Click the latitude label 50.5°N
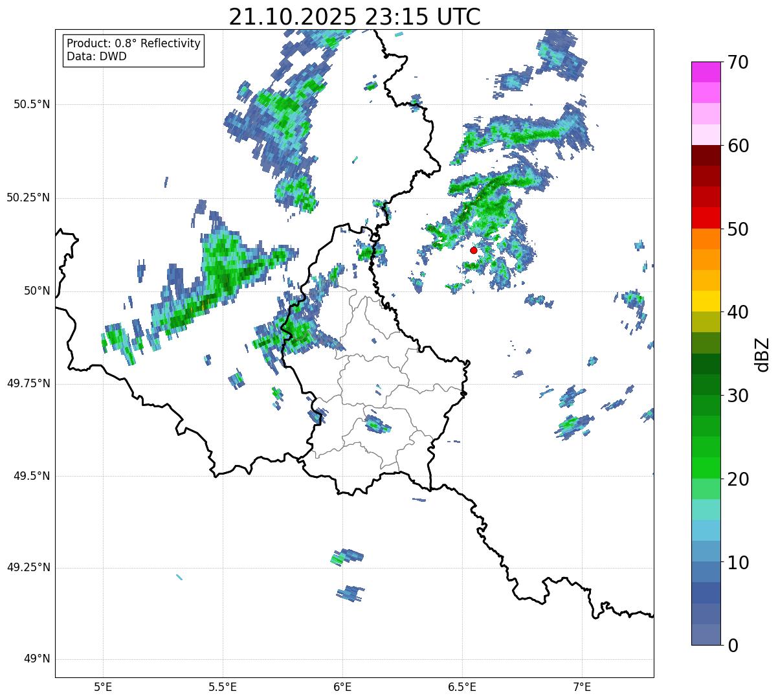The image size is (778, 700). (x=32, y=104)
